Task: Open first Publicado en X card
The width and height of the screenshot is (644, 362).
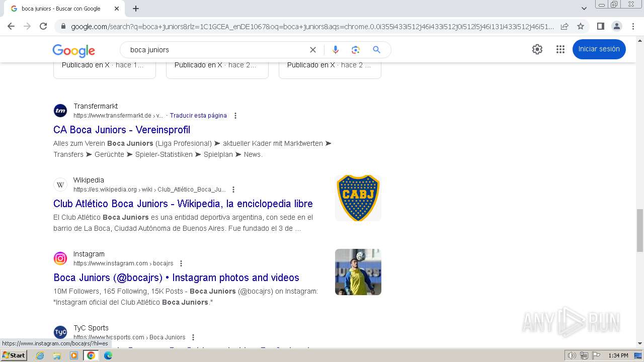Action: click(x=105, y=70)
